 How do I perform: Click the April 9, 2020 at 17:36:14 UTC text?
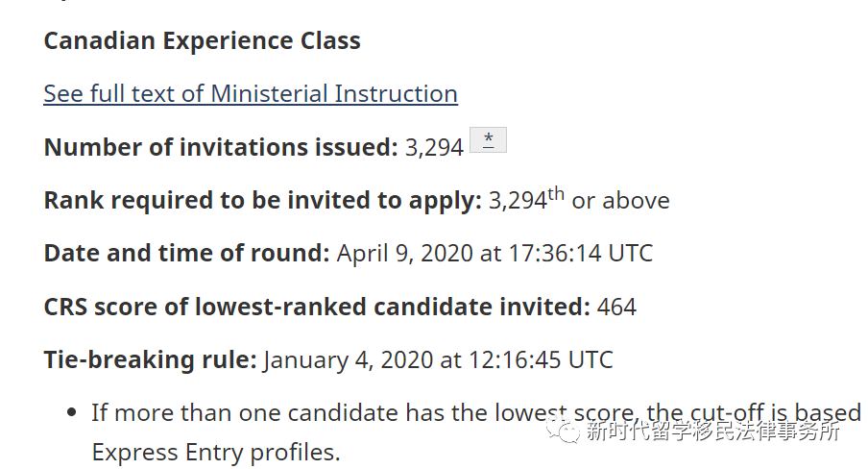pos(494,254)
